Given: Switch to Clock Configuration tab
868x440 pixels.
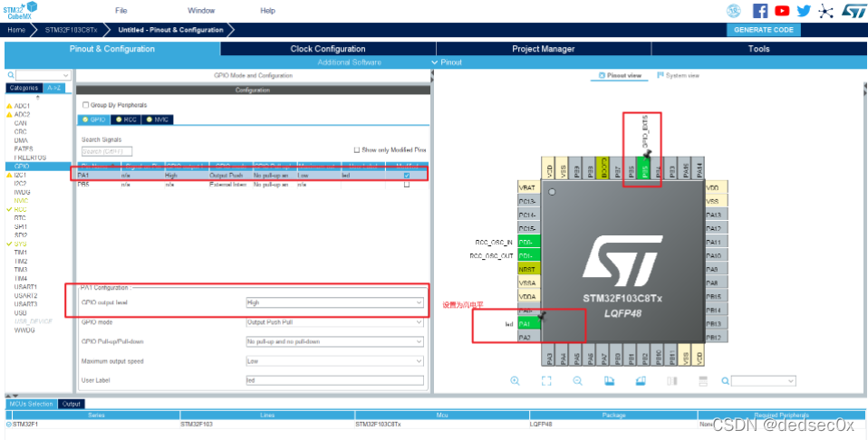Looking at the screenshot, I should [328, 49].
